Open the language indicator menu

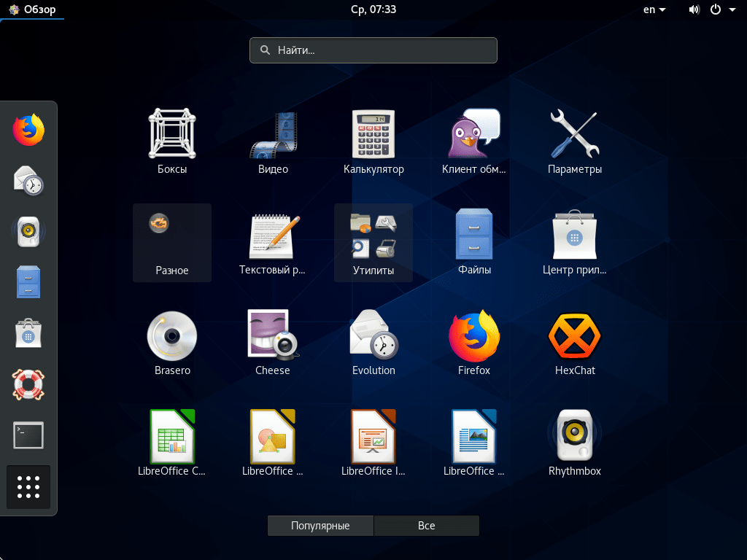point(654,9)
